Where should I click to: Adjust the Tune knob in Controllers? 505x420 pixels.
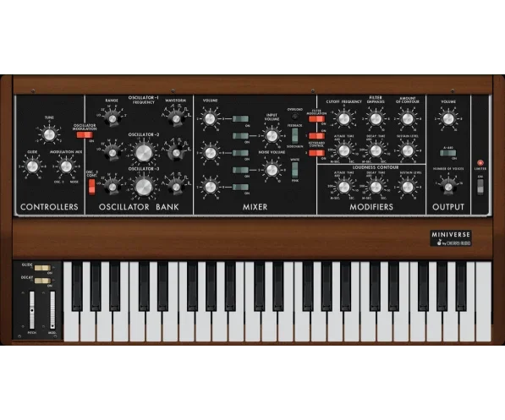pyautogui.click(x=49, y=134)
